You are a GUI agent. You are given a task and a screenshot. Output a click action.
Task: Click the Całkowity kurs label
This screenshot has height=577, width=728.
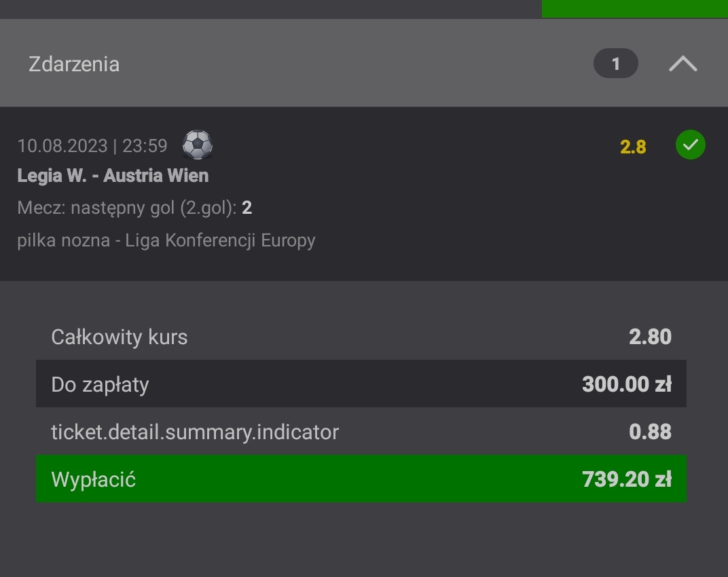point(120,337)
